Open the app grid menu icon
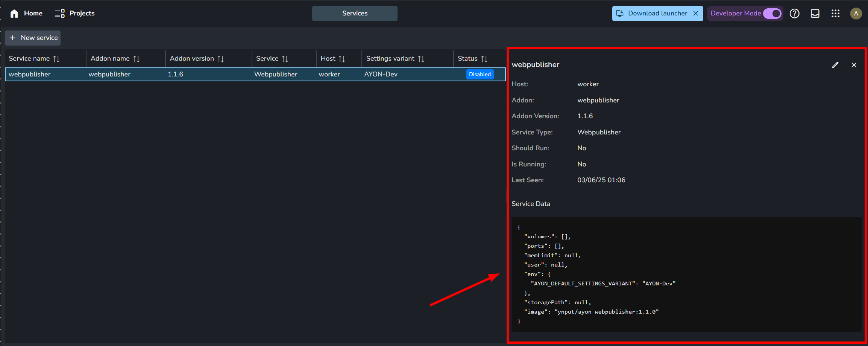Viewport: 868px width, 346px height. tap(835, 14)
